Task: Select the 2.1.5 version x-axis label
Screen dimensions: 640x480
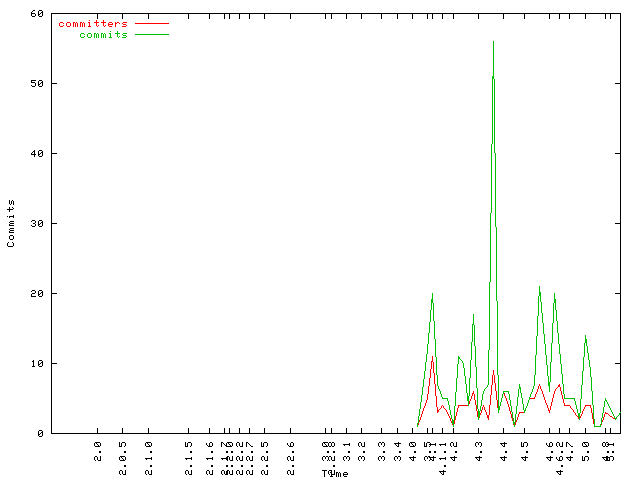Action: (188, 451)
